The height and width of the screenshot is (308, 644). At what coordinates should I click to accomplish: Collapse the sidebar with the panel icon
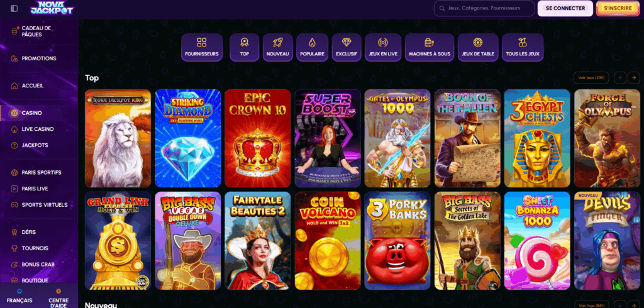pos(14,8)
